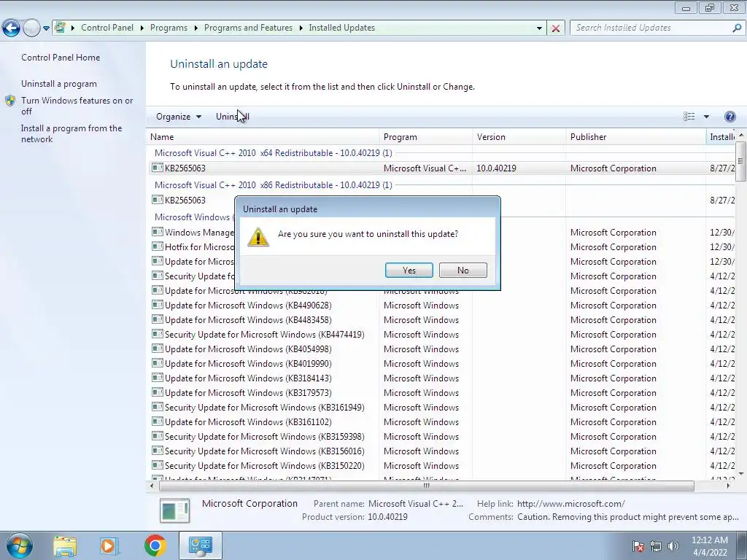Open Windows Explorer from taskbar

click(65, 545)
